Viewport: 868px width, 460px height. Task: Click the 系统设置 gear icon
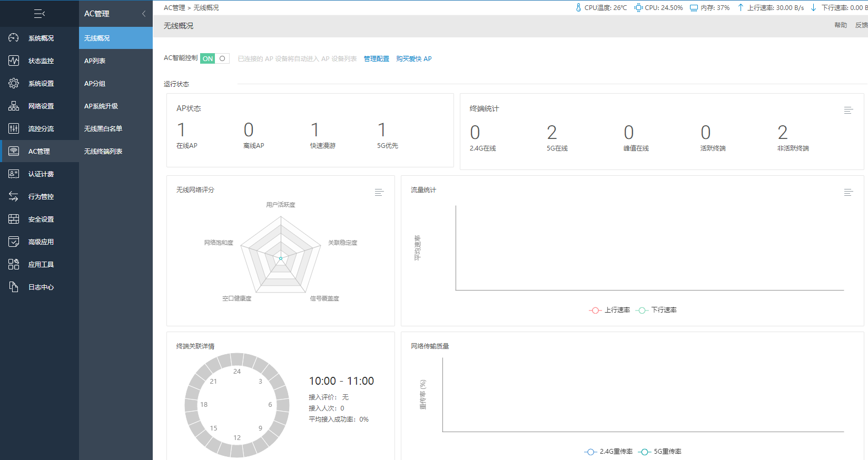(x=14, y=83)
